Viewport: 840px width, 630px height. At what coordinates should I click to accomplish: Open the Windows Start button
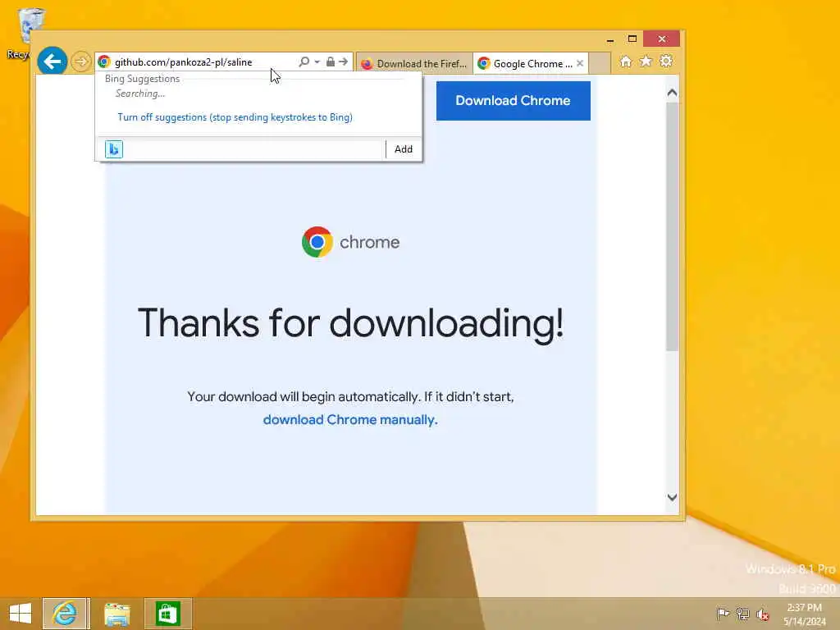(x=21, y=614)
